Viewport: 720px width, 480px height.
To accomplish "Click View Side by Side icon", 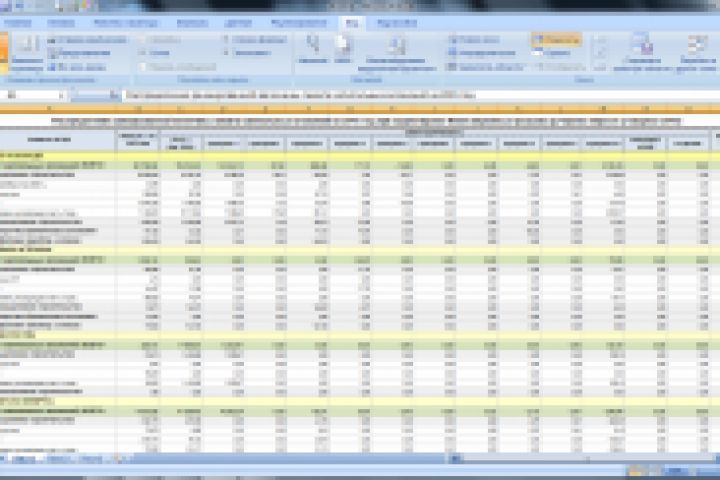I will pyautogui.click(x=599, y=40).
